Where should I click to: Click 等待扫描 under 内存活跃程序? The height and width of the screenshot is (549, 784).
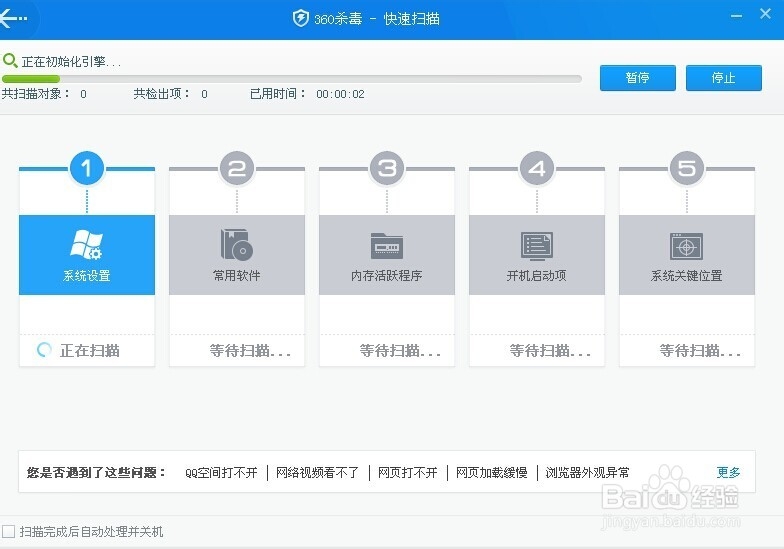(400, 350)
